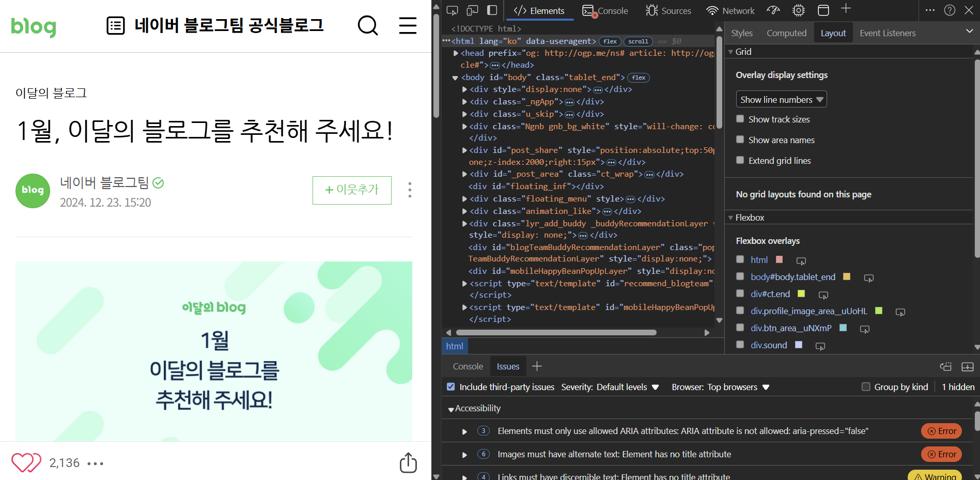The width and height of the screenshot is (980, 480).
Task: Change body#body.tablet_end overlay color swatch
Action: [847, 276]
